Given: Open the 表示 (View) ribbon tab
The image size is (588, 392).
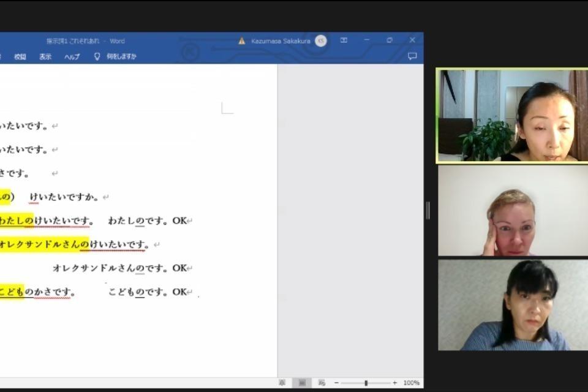Looking at the screenshot, I should [45, 57].
